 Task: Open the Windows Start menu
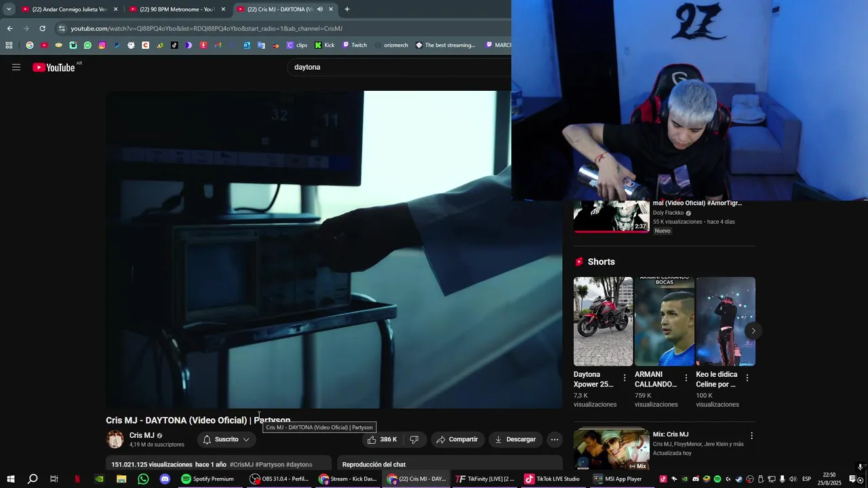point(11,479)
